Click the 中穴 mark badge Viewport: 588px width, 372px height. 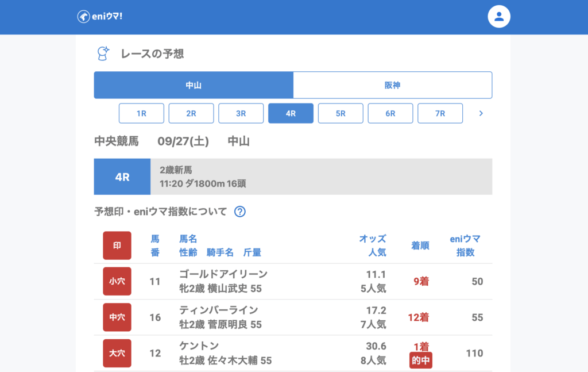(117, 317)
